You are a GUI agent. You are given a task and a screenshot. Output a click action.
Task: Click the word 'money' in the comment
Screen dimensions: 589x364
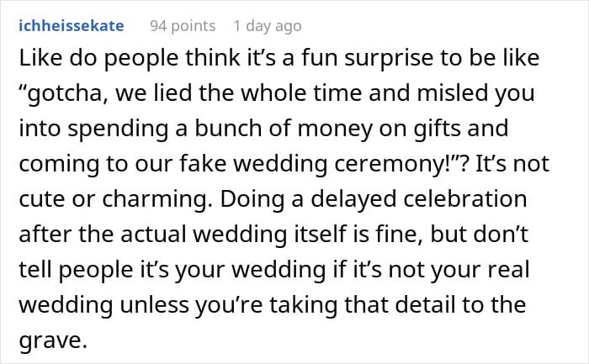335,129
